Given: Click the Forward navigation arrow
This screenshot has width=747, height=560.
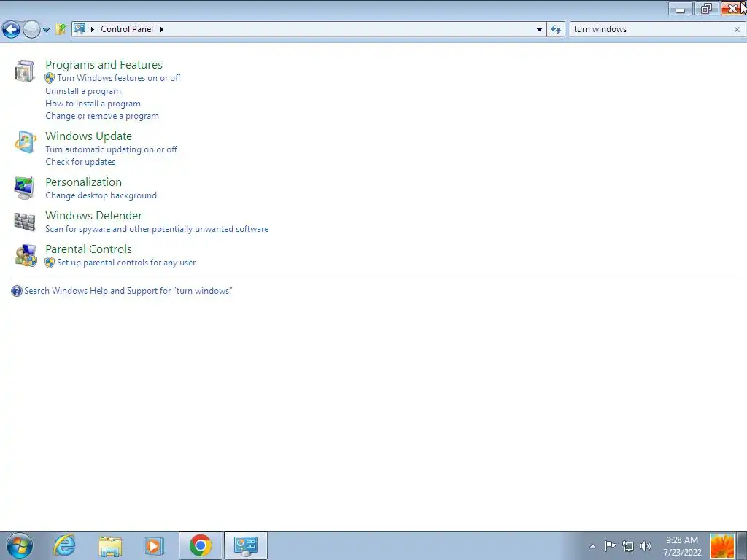Looking at the screenshot, I should tap(31, 29).
